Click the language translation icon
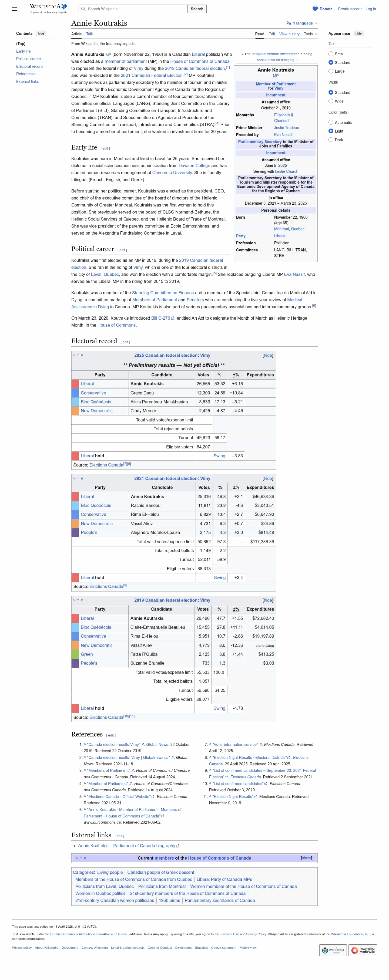This screenshot has height=980, width=389. [x=289, y=23]
